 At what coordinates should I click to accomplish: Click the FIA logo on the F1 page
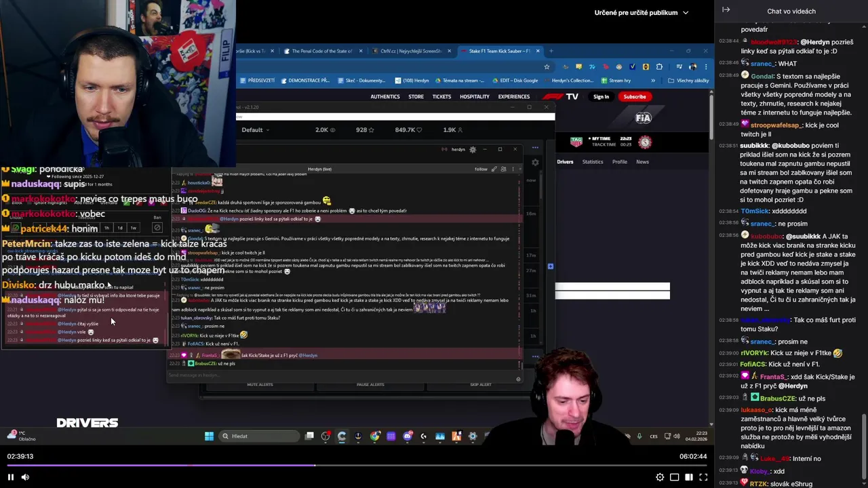(x=643, y=118)
